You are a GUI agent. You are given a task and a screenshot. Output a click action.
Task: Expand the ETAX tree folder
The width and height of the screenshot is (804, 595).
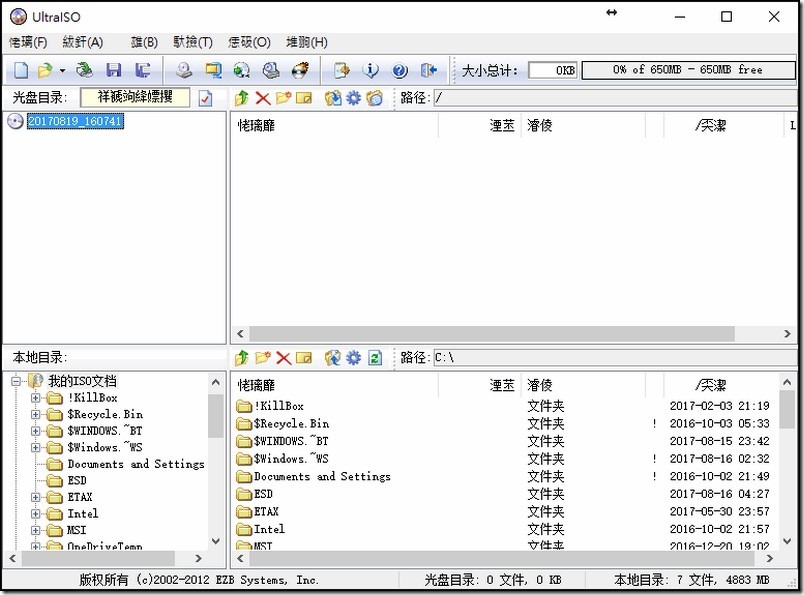click(35, 497)
